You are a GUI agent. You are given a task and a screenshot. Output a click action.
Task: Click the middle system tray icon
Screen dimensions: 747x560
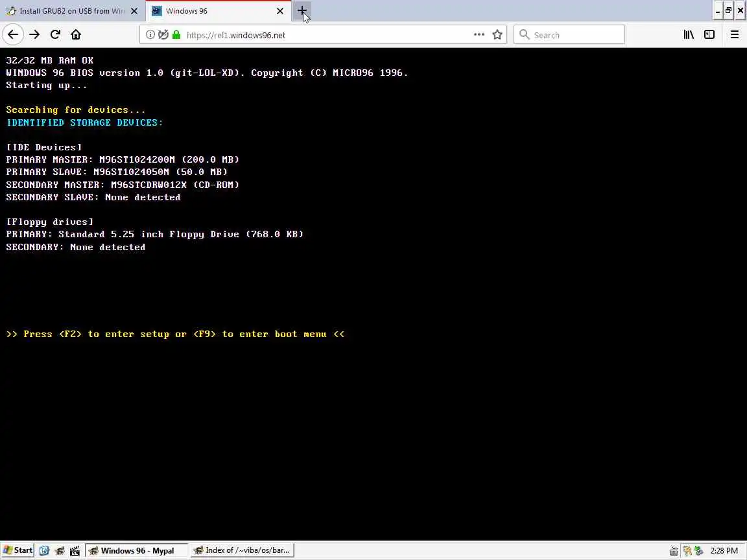coord(687,551)
